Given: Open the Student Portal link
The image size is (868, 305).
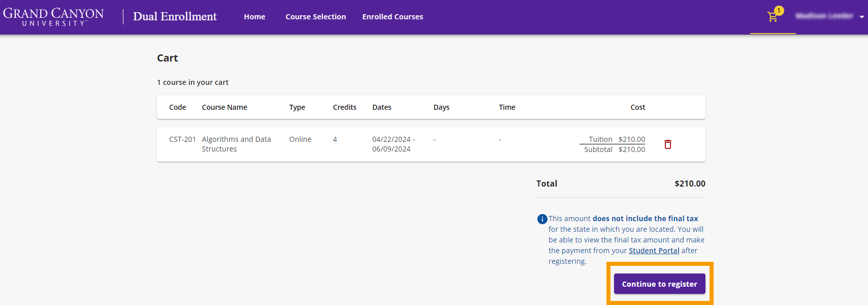Looking at the screenshot, I should click(x=654, y=251).
